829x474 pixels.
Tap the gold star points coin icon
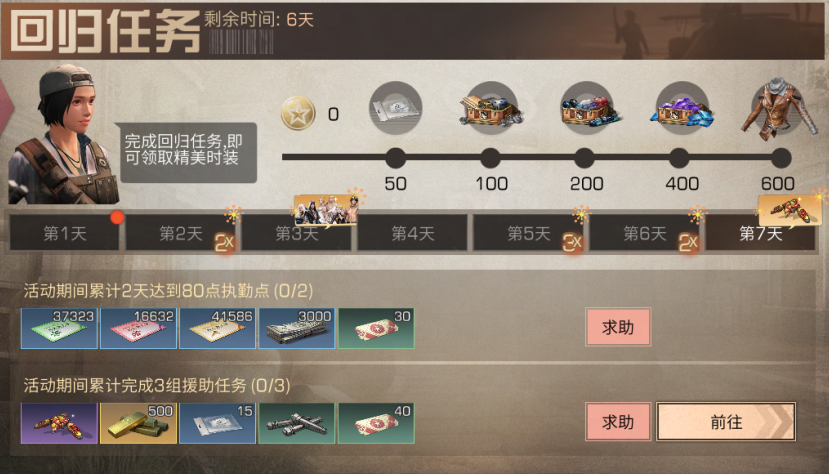(x=298, y=113)
